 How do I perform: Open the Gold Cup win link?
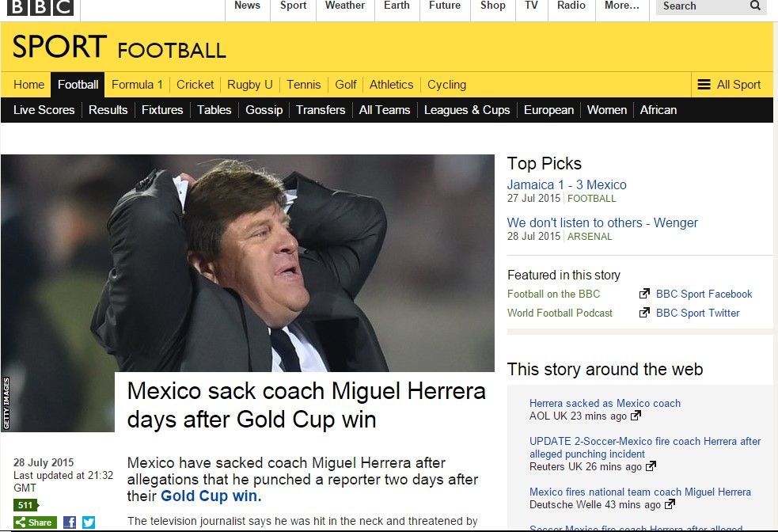211,496
